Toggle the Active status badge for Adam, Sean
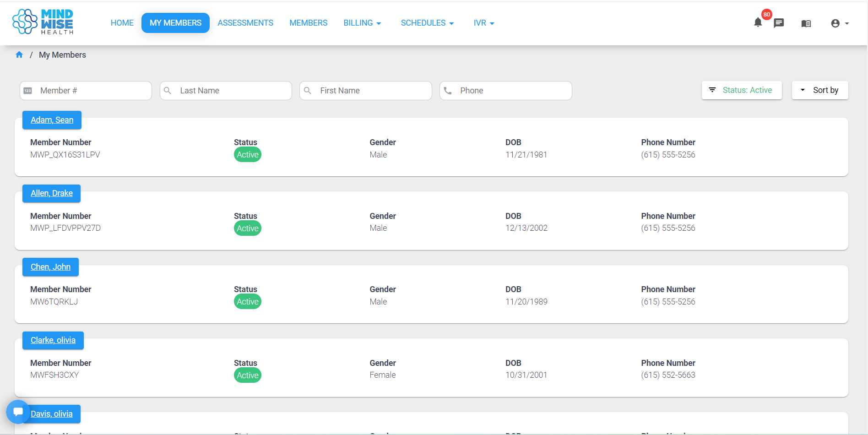The width and height of the screenshot is (868, 435). tap(247, 154)
